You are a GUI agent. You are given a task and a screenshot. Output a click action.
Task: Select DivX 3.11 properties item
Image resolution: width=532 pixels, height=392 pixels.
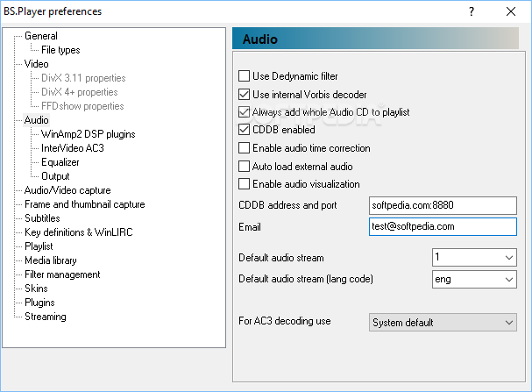tap(83, 78)
